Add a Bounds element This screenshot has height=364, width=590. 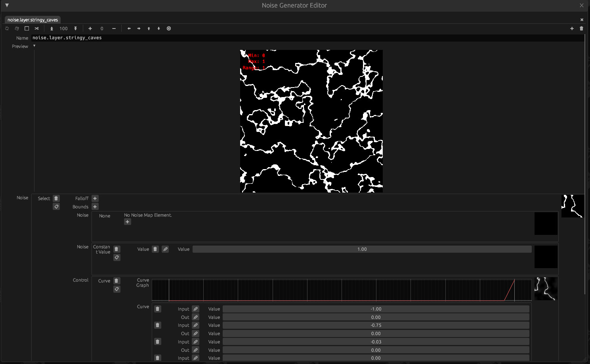(x=95, y=207)
